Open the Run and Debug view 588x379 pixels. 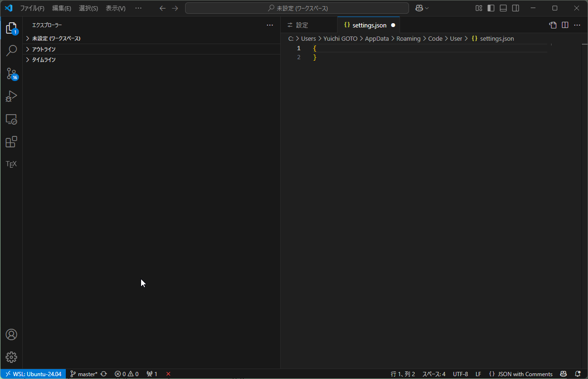pos(11,96)
